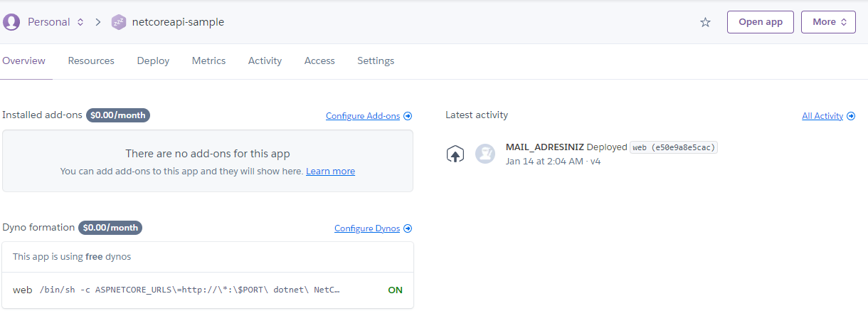
Task: Open the More dropdown menu
Action: (828, 22)
